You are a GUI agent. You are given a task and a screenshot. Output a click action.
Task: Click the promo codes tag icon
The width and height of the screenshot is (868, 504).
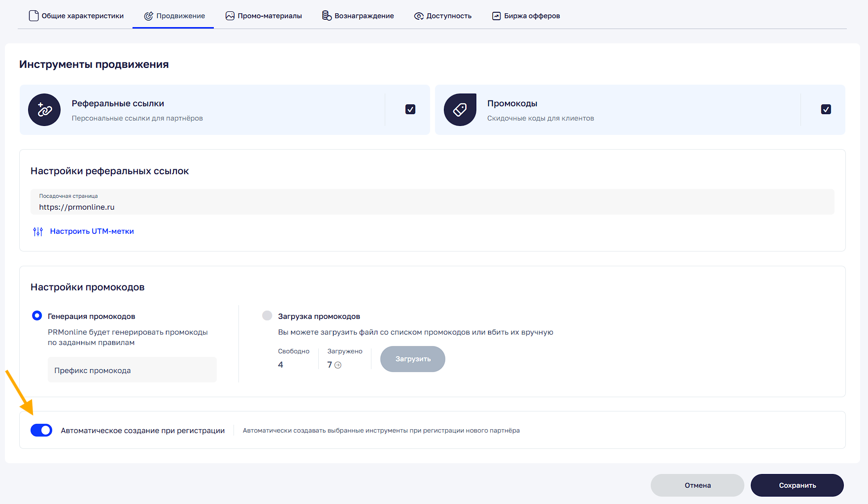(x=460, y=110)
